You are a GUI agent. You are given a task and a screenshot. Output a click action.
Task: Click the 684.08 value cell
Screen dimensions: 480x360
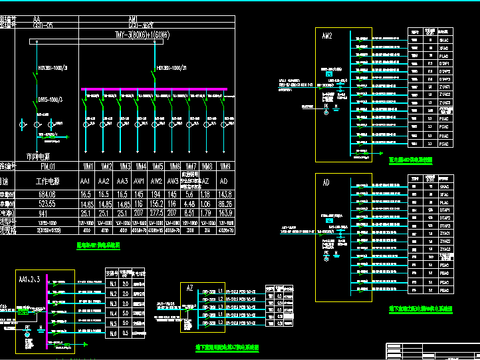tap(47, 194)
